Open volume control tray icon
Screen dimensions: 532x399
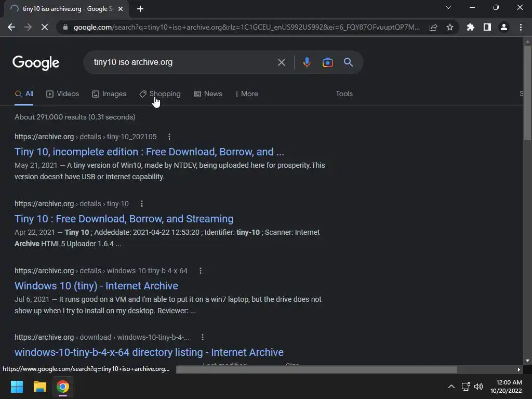[x=478, y=387]
